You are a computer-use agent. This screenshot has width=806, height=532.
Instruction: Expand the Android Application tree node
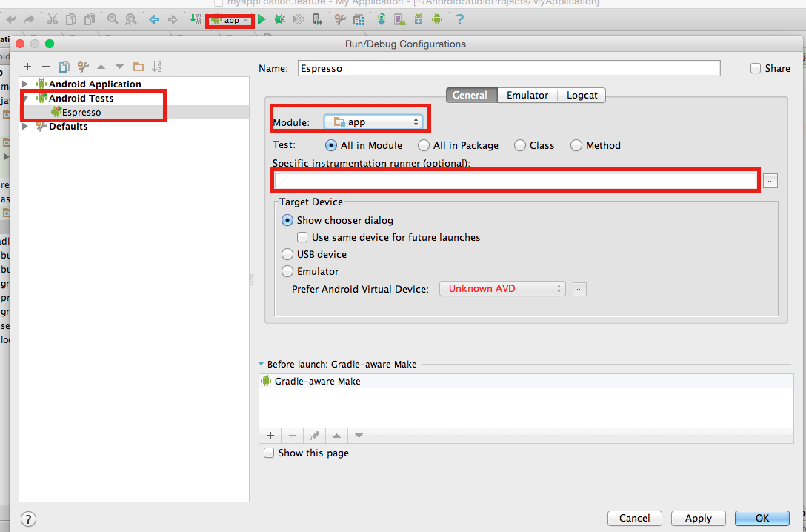click(x=25, y=84)
